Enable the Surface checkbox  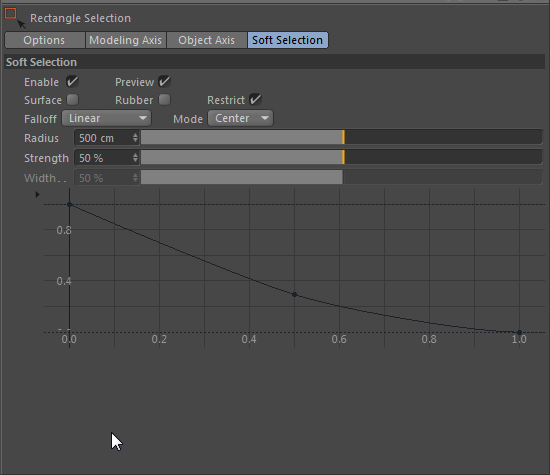(x=72, y=100)
